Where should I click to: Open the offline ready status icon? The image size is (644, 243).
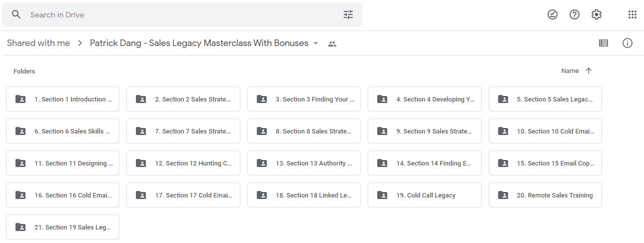coord(553,15)
